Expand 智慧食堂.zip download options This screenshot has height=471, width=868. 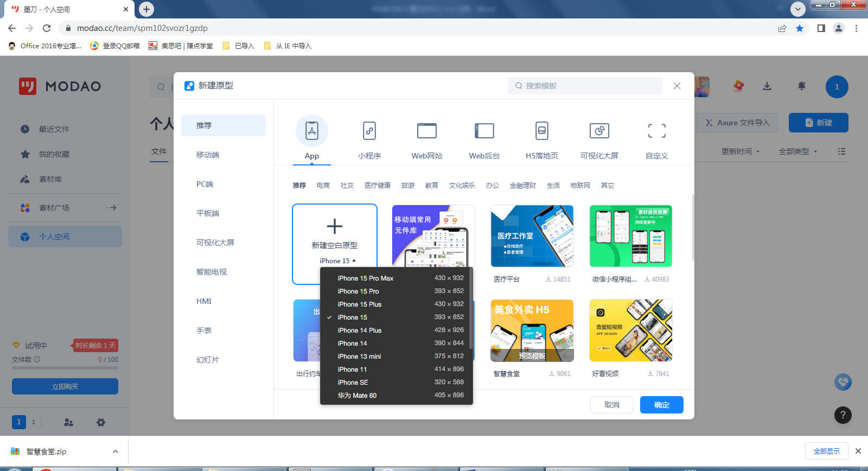click(x=115, y=451)
